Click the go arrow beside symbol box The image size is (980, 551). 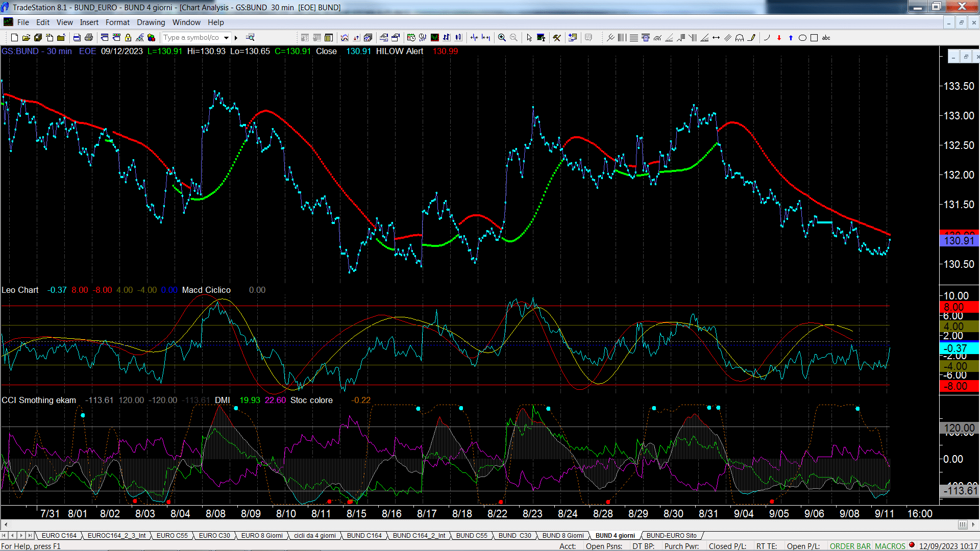point(236,37)
